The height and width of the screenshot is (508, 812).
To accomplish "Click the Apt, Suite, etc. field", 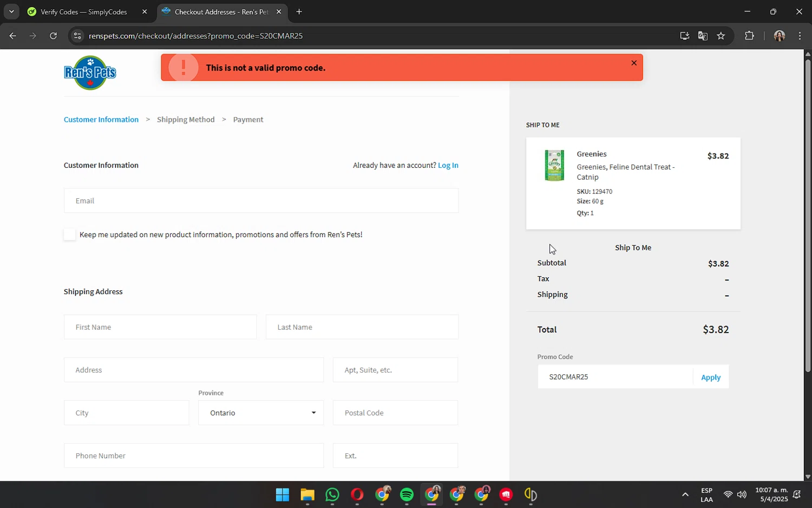I will coord(395,370).
